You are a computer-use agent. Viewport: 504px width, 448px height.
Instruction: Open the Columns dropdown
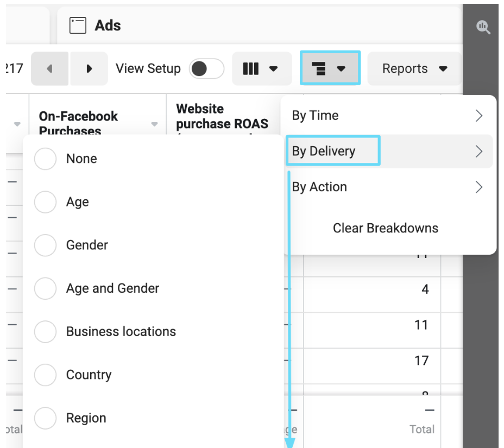262,68
